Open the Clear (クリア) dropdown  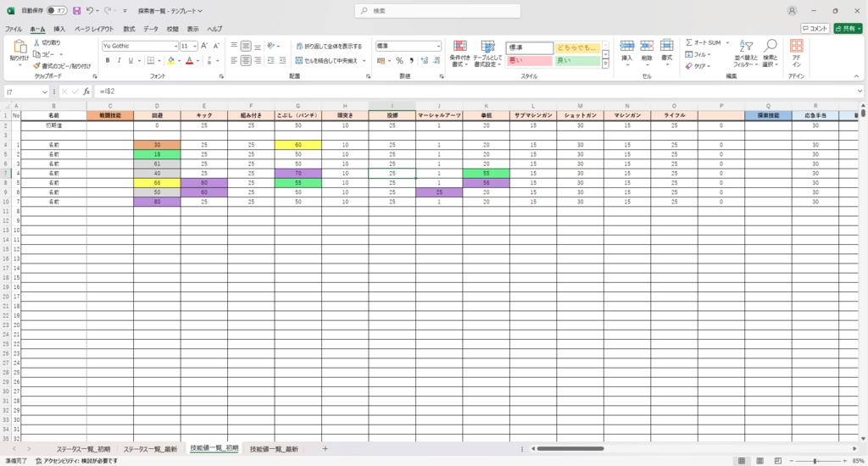click(x=698, y=66)
